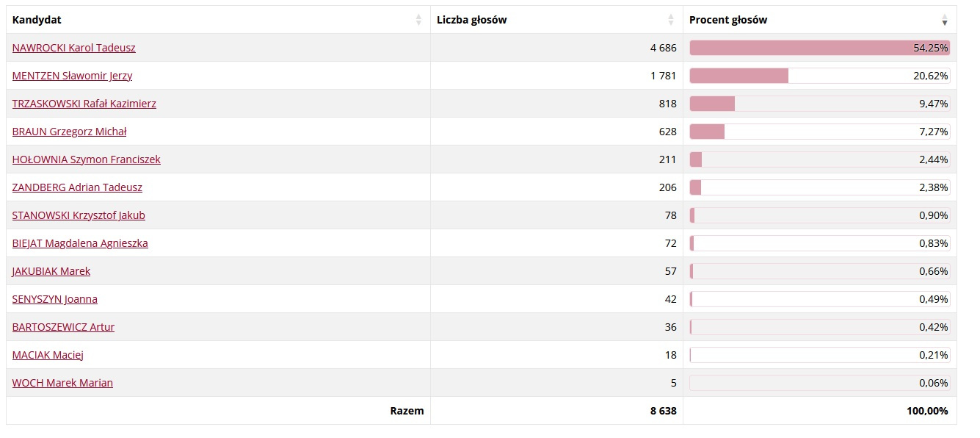This screenshot has width=980, height=438.
Task: Click sort arrow in Procent głosów header
Action: click(x=945, y=20)
